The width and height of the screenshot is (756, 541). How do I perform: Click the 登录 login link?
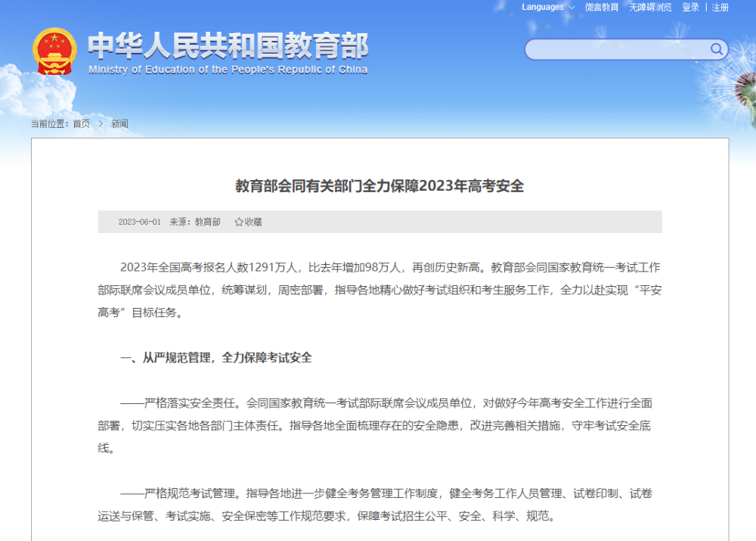pos(690,8)
